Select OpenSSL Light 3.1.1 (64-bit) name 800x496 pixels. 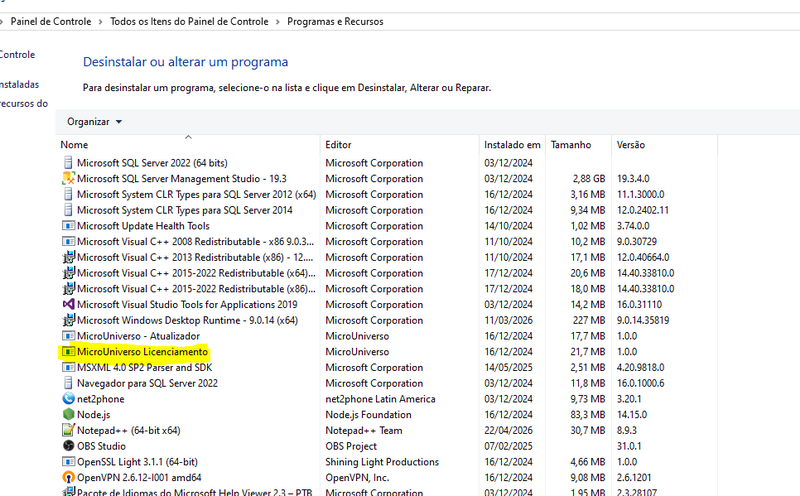tap(137, 462)
